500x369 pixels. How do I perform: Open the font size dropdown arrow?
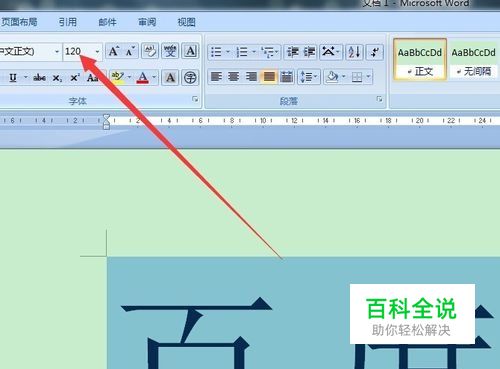(x=97, y=52)
